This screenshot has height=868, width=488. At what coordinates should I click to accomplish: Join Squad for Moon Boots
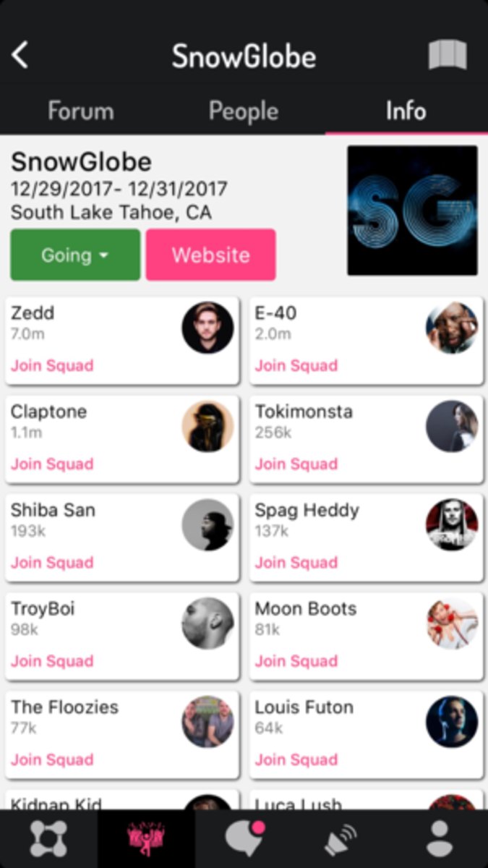coord(296,660)
